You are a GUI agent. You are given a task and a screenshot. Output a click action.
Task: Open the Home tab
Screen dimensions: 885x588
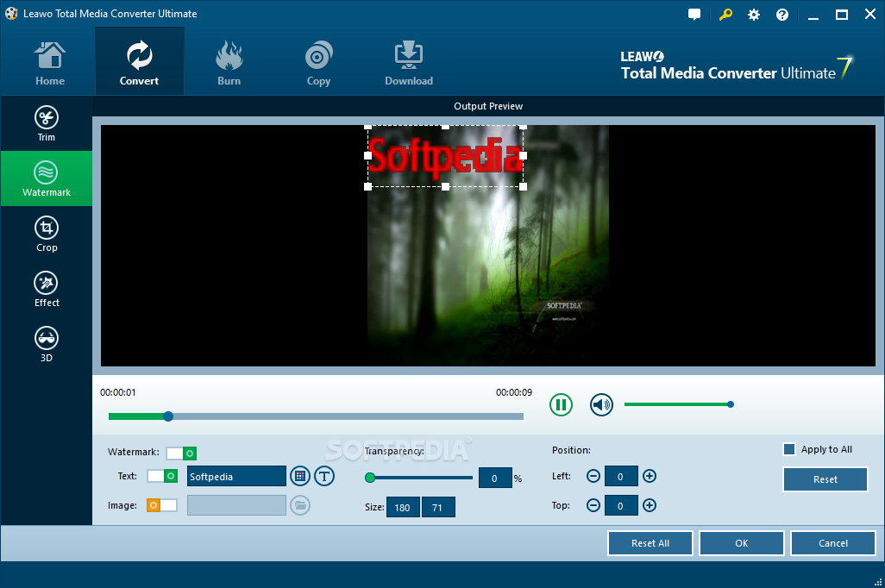50,63
